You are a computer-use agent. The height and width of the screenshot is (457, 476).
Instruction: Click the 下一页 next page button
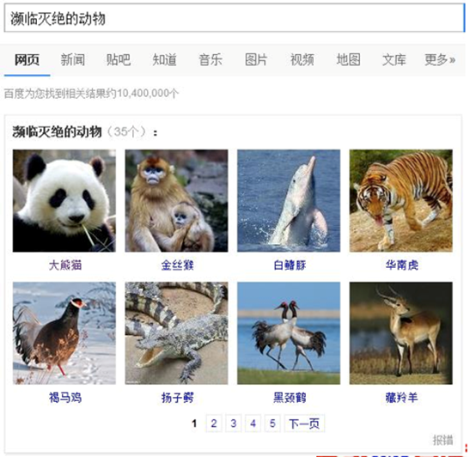[304, 423]
